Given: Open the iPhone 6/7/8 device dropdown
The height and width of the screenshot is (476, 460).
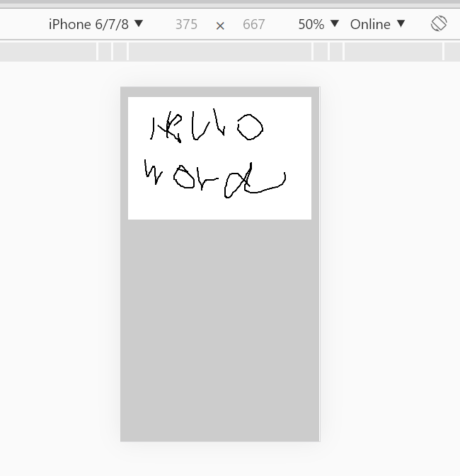Looking at the screenshot, I should click(x=96, y=24).
